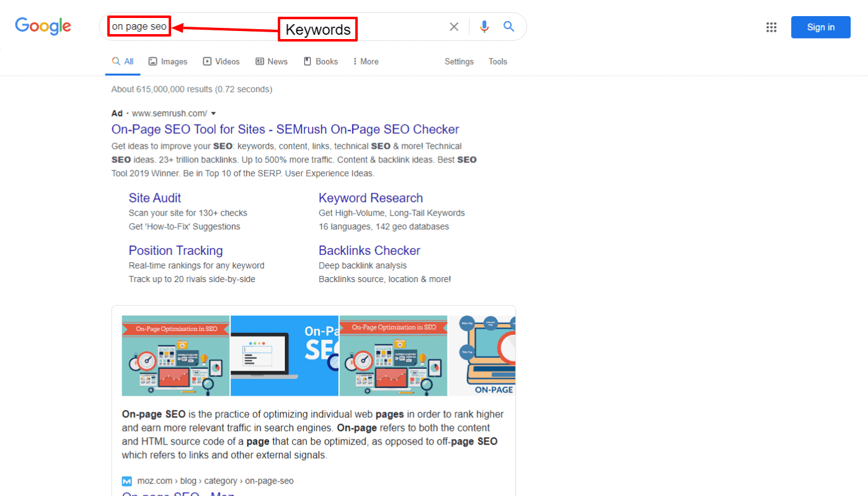Click 'Get High-Volume, Long-Tail Keywords' text

pyautogui.click(x=392, y=213)
